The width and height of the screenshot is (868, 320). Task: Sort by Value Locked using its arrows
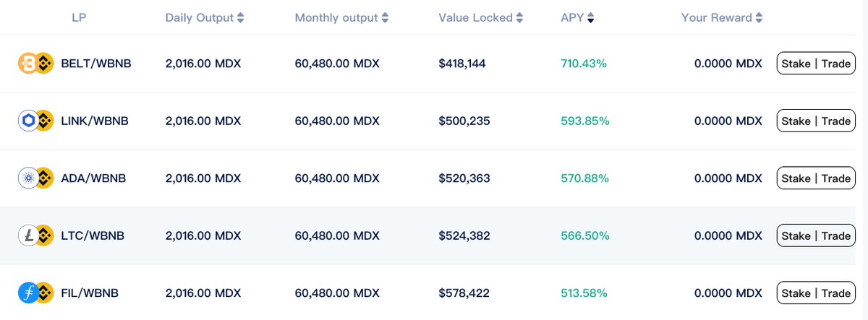(519, 17)
